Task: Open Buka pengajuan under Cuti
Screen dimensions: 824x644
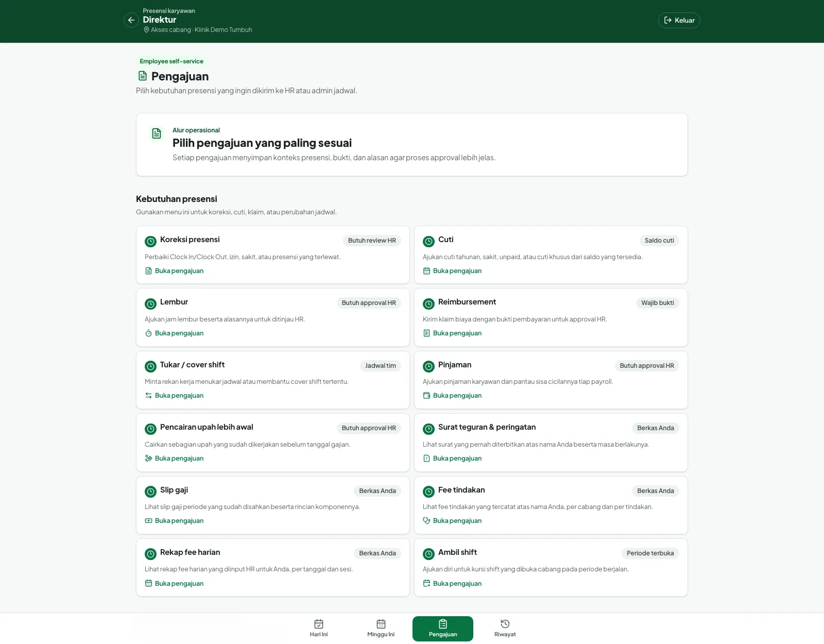Action: [452, 271]
